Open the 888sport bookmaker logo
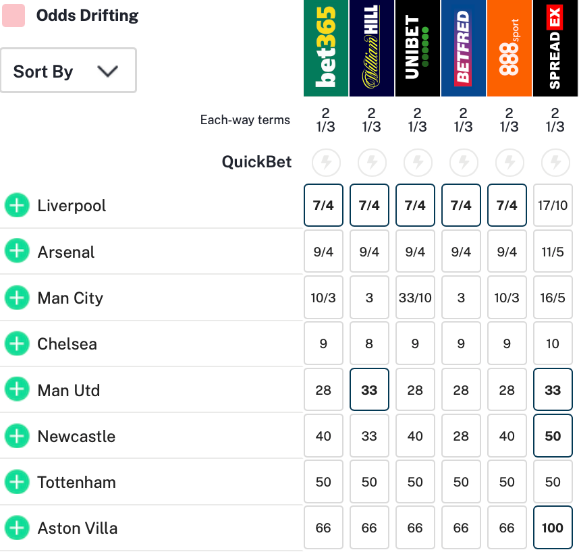Image resolution: width=579 pixels, height=552 pixels. coord(509,48)
